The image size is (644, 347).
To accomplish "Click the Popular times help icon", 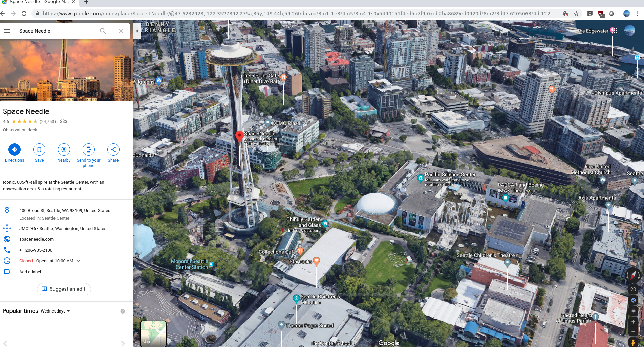I will click(123, 311).
